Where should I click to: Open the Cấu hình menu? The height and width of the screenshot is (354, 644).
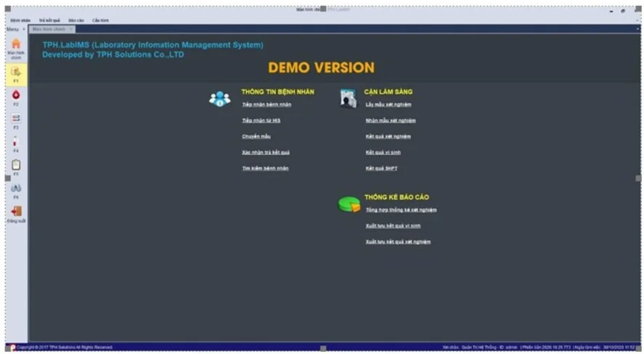(101, 20)
